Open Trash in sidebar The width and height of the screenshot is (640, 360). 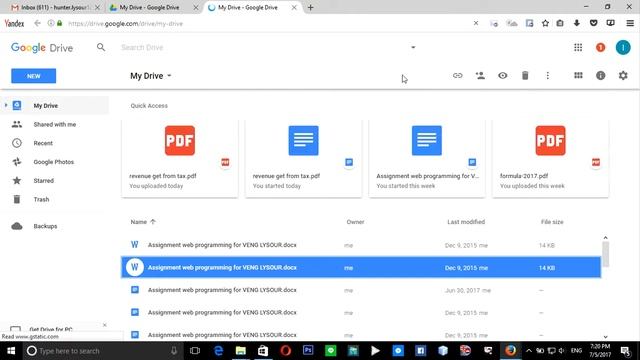[x=41, y=200]
